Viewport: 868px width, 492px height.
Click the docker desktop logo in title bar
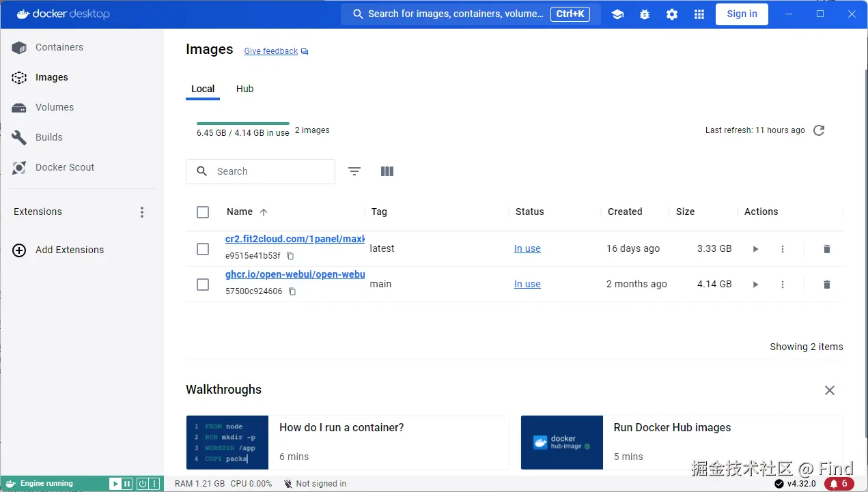pos(63,14)
